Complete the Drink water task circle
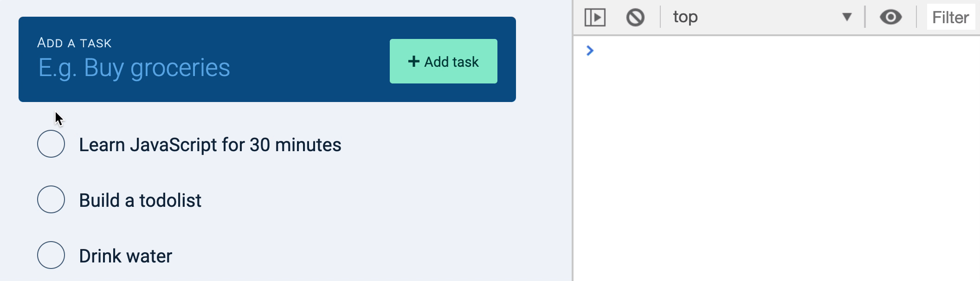This screenshot has width=980, height=281. click(52, 256)
